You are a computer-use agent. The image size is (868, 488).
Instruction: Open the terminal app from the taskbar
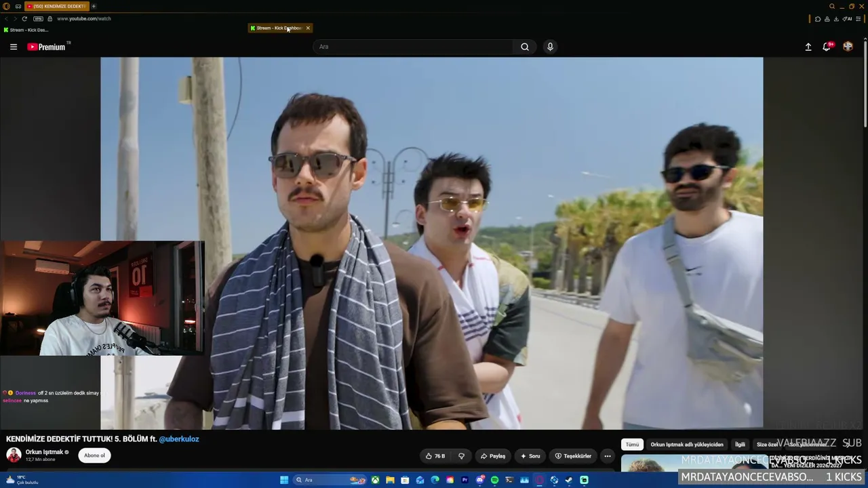click(x=509, y=480)
